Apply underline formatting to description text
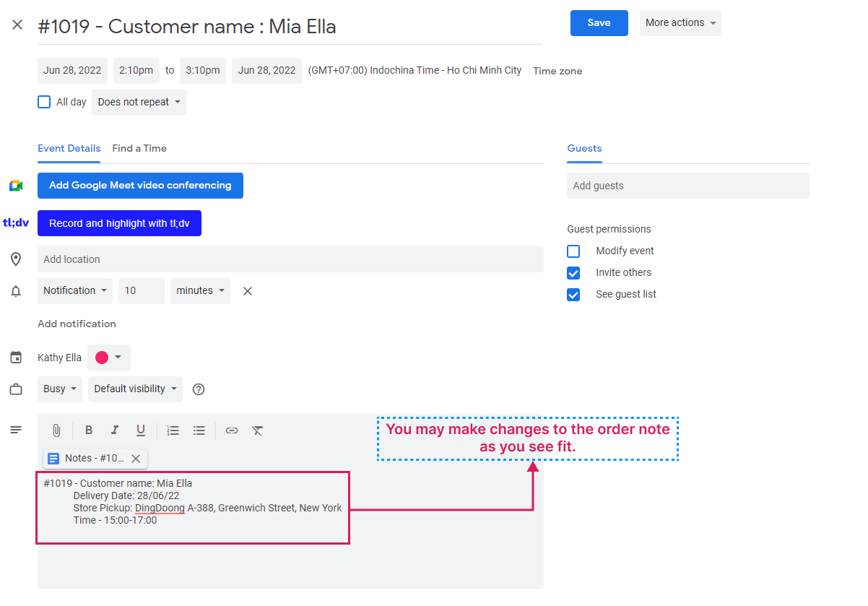Image resolution: width=868 pixels, height=606 pixels. pyautogui.click(x=141, y=430)
